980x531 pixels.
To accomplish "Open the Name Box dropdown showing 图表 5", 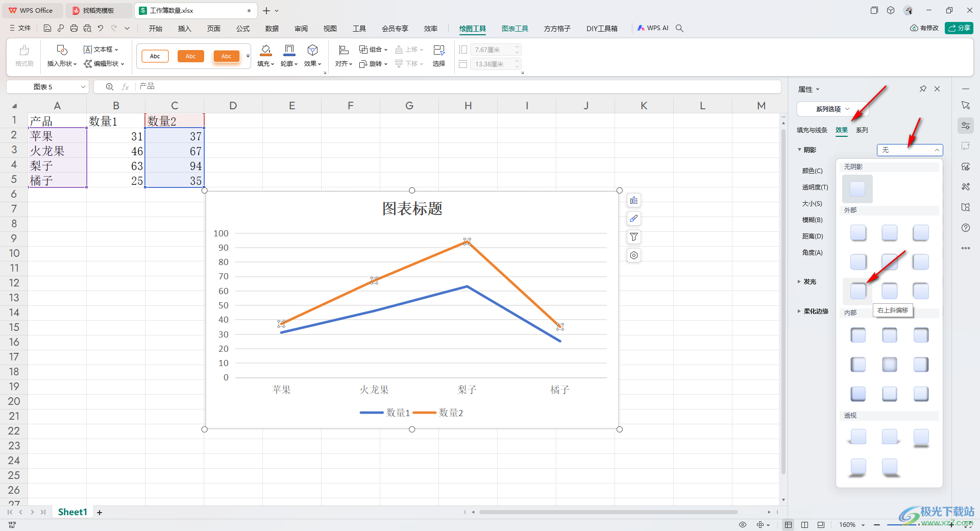I will point(83,87).
